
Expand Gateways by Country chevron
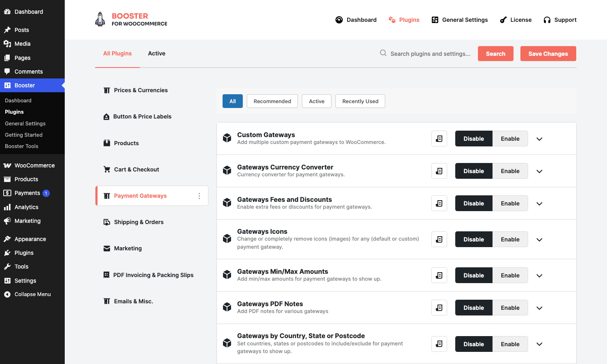[x=539, y=344]
